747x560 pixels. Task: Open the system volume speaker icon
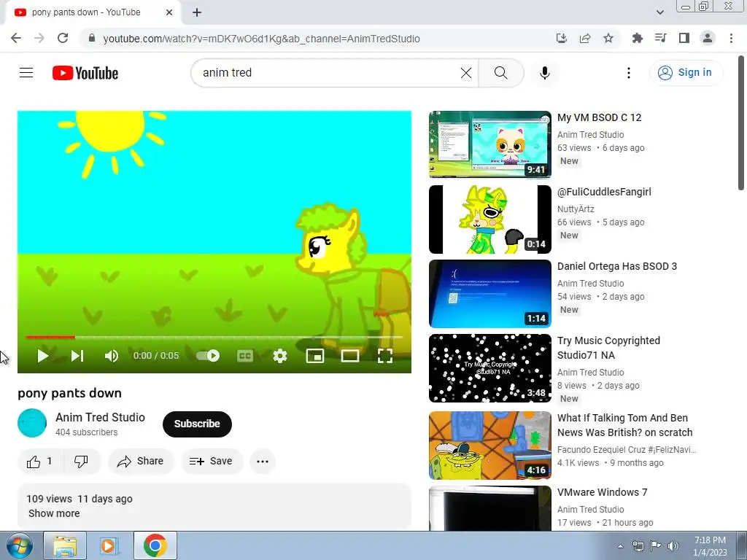[x=673, y=546]
